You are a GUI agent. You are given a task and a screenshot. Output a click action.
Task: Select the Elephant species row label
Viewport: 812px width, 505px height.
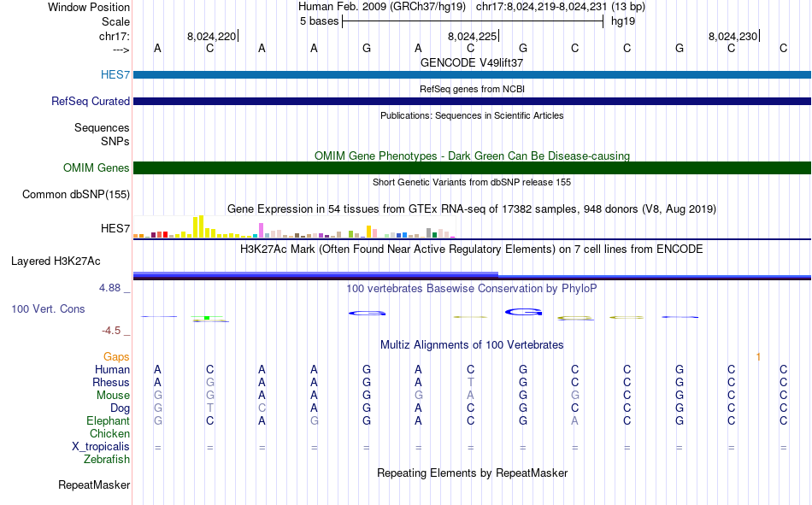(108, 420)
